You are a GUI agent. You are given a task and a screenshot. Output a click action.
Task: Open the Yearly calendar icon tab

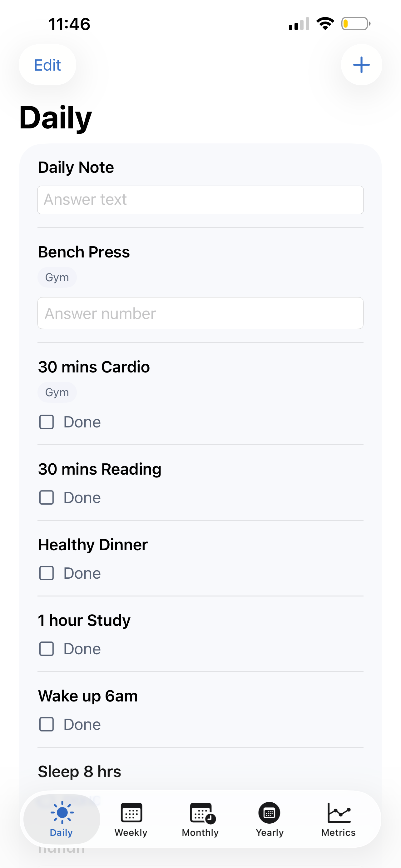tap(269, 819)
